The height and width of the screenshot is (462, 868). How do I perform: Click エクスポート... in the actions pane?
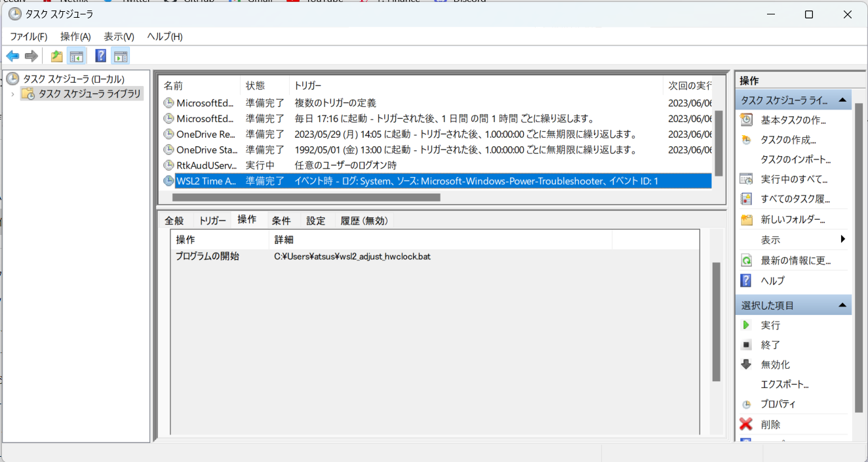[x=784, y=385]
